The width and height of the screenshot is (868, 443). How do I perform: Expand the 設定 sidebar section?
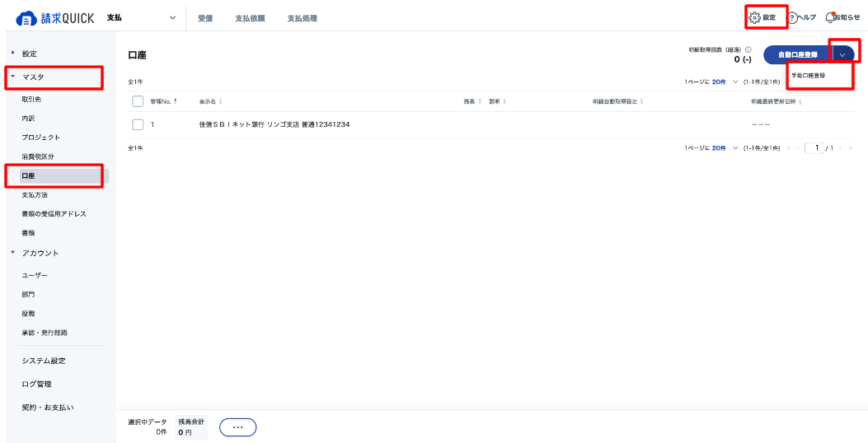click(x=13, y=53)
